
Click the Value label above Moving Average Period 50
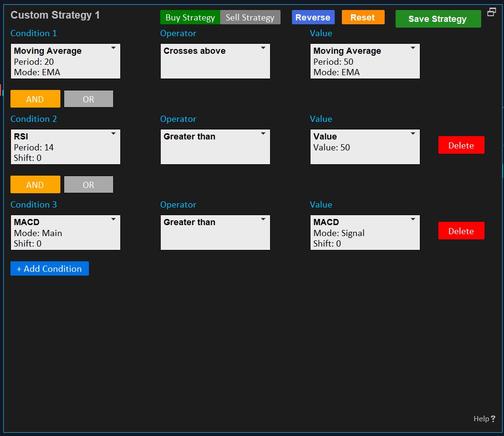pos(321,33)
